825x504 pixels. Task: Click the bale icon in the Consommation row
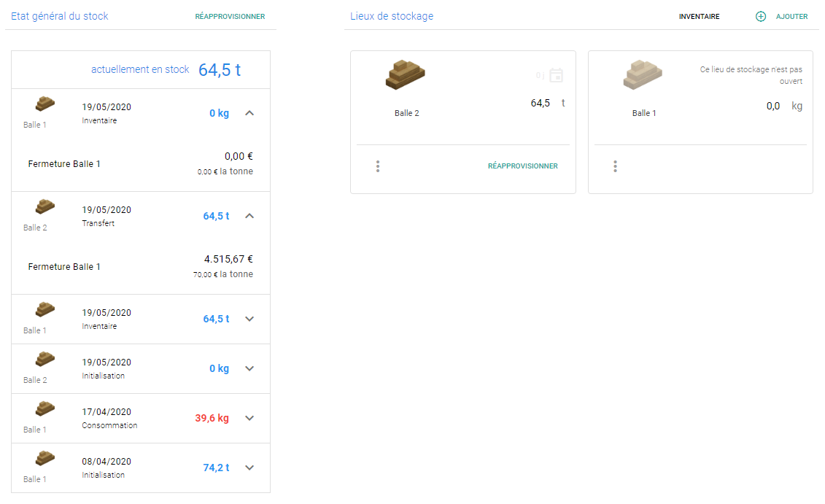pyautogui.click(x=44, y=408)
